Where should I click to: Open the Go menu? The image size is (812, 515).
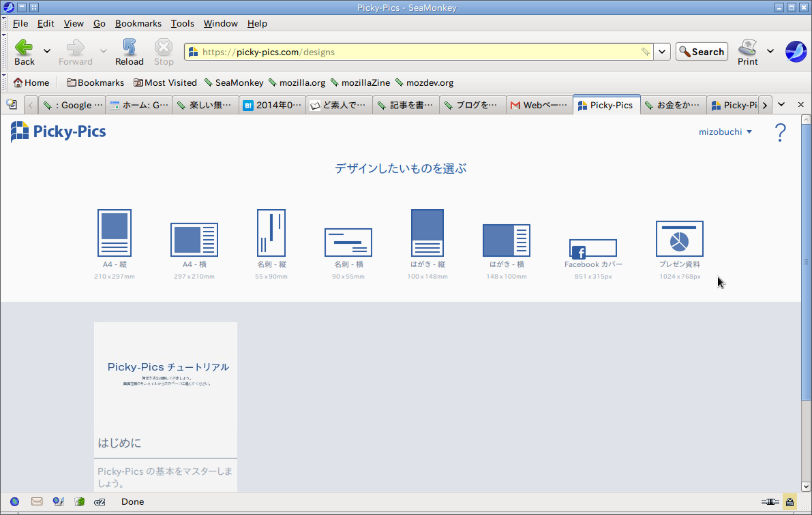coord(100,23)
